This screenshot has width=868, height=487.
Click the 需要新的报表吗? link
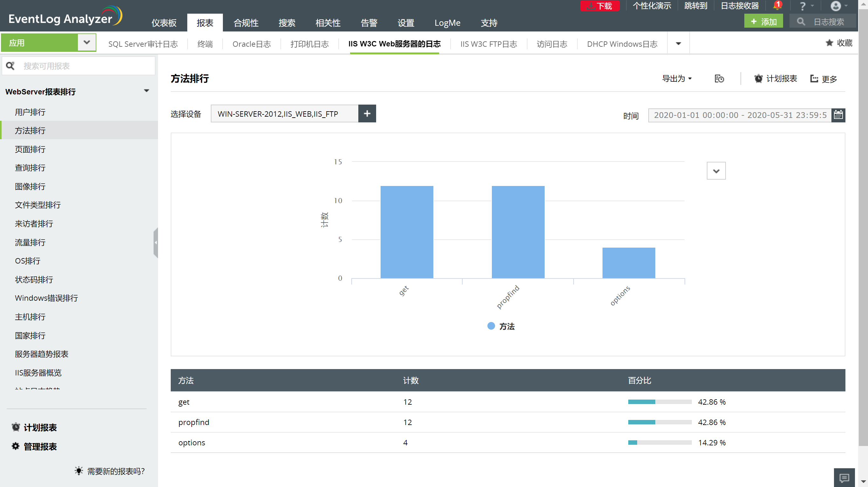pyautogui.click(x=116, y=471)
